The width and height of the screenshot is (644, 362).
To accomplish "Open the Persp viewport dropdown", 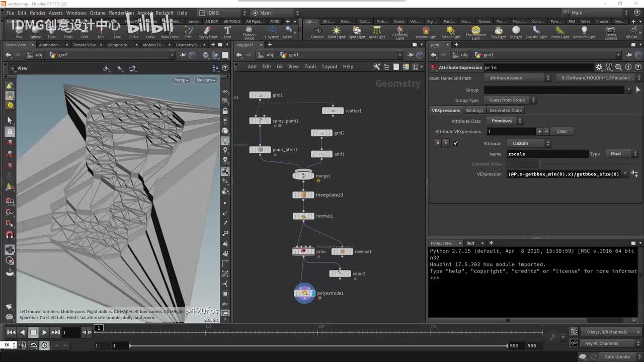I will pos(181,80).
